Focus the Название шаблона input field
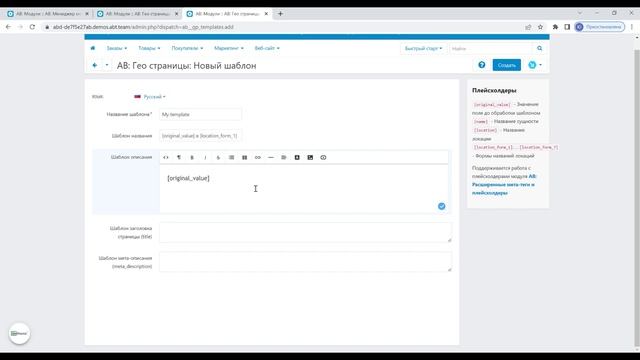640x360 pixels. coord(200,114)
